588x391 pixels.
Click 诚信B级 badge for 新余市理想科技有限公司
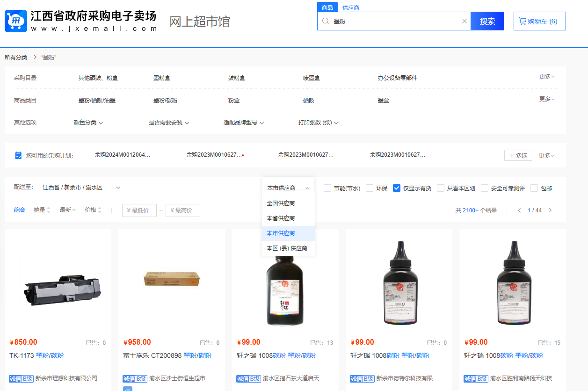(x=21, y=378)
